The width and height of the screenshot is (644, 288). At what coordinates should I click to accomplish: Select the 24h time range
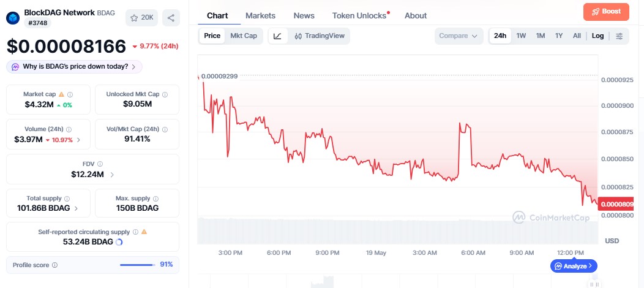click(500, 36)
